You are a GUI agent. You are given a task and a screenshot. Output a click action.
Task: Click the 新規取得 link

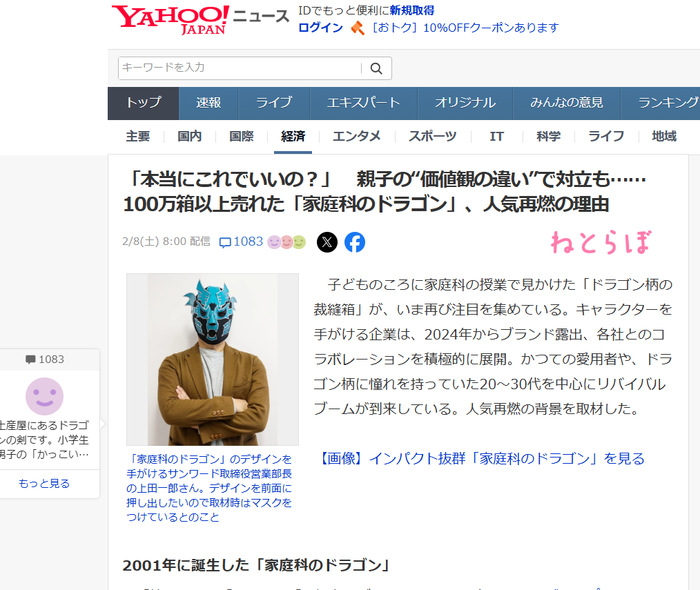[x=411, y=10]
